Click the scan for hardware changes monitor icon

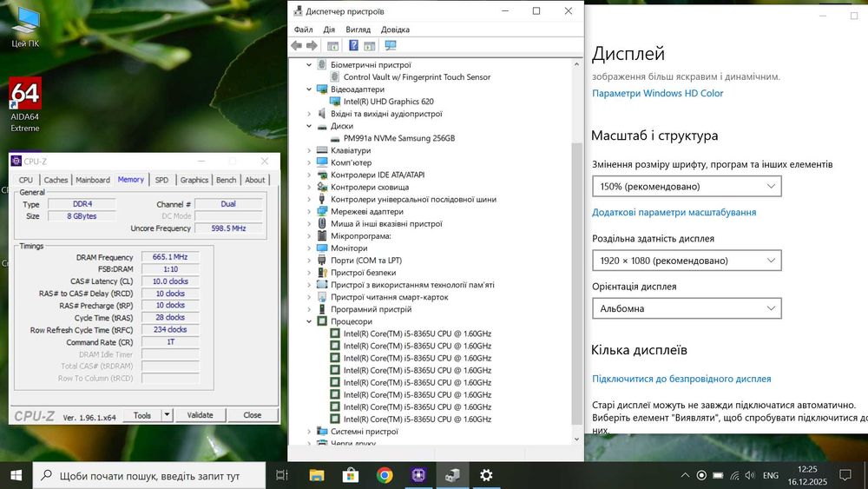(x=391, y=45)
